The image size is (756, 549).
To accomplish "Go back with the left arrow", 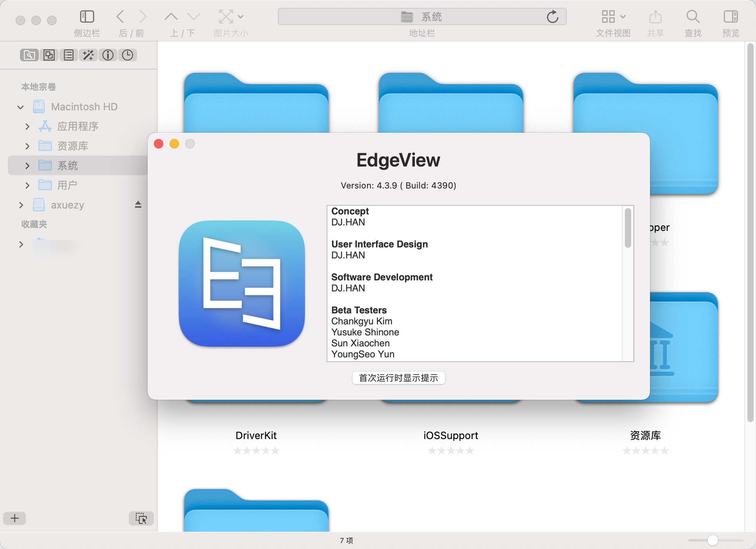I will (x=121, y=17).
